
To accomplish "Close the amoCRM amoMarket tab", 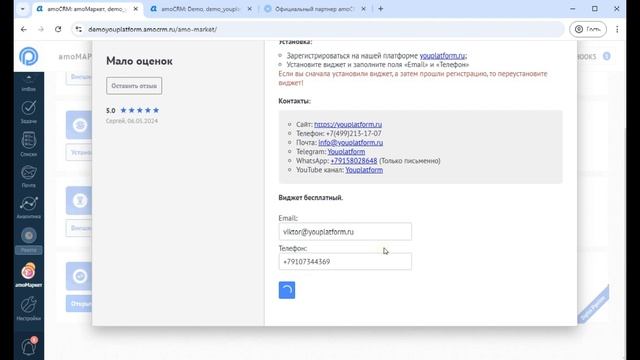I will 136,9.
